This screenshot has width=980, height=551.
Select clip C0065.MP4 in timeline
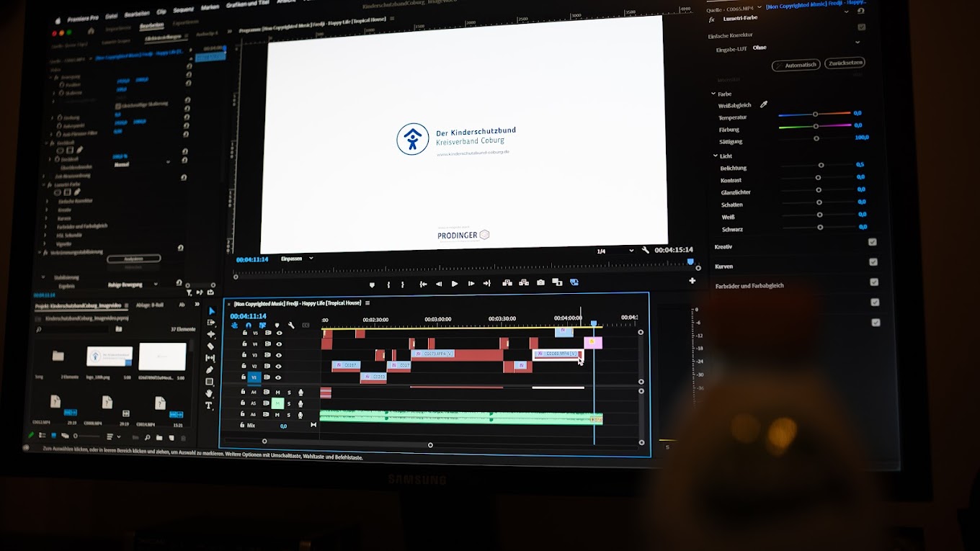point(558,354)
